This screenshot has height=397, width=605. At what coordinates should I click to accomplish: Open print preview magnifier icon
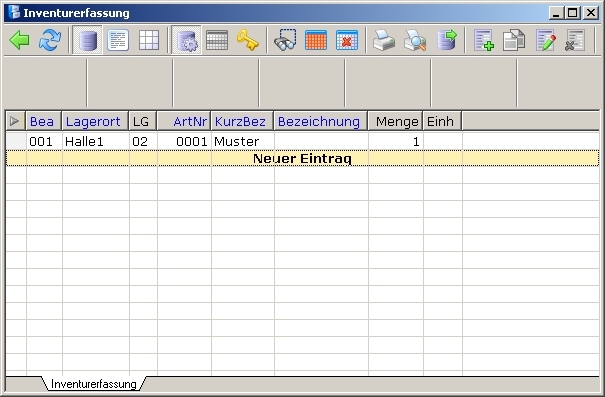point(415,40)
